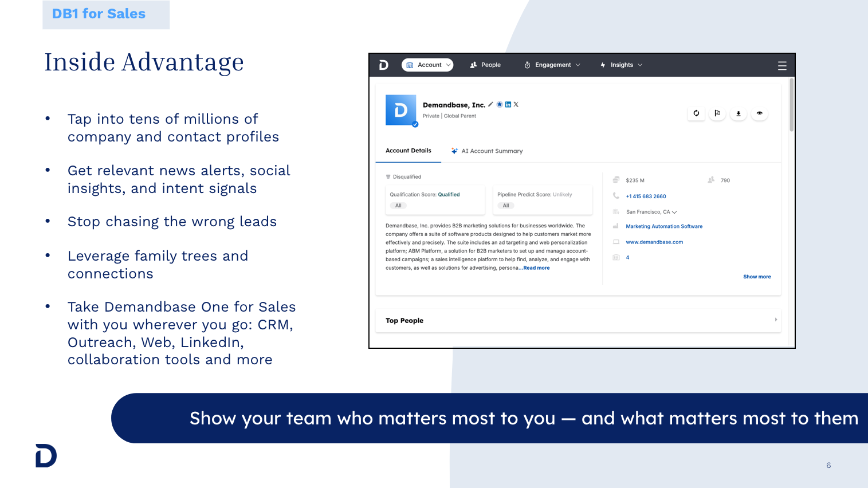The height and width of the screenshot is (488, 868).
Task: Click the Stop chasing the wrong leads bullet
Action: (x=172, y=222)
